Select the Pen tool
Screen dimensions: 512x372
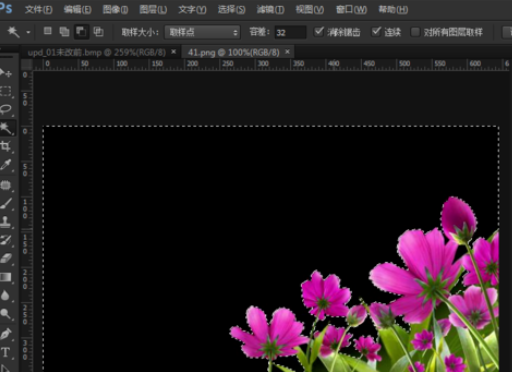coord(6,334)
